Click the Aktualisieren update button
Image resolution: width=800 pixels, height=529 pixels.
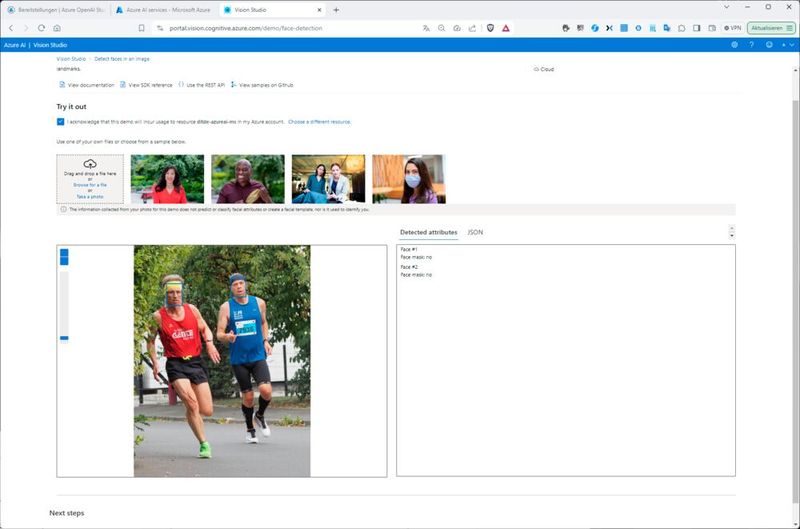point(771,28)
